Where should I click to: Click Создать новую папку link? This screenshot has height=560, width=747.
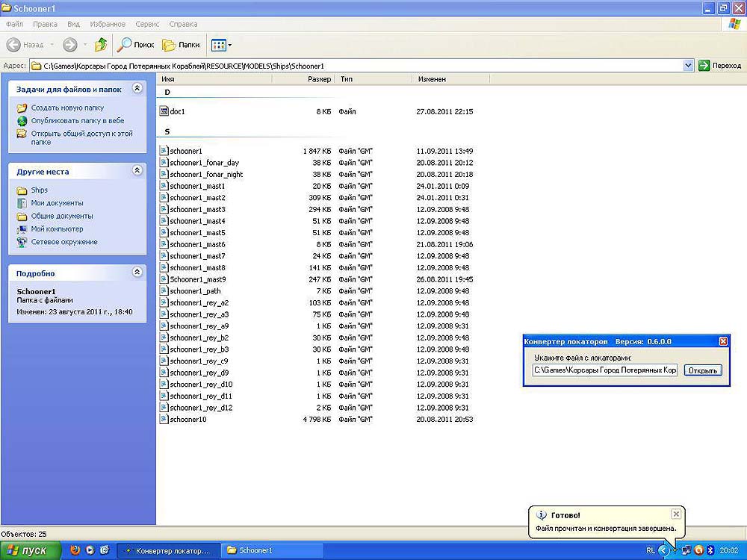[67, 108]
